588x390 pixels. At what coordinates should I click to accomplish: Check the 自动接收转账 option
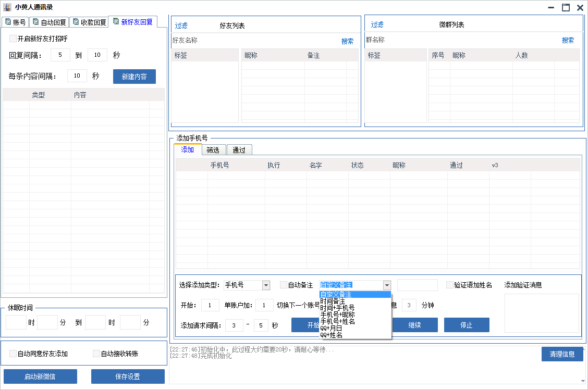(96, 354)
